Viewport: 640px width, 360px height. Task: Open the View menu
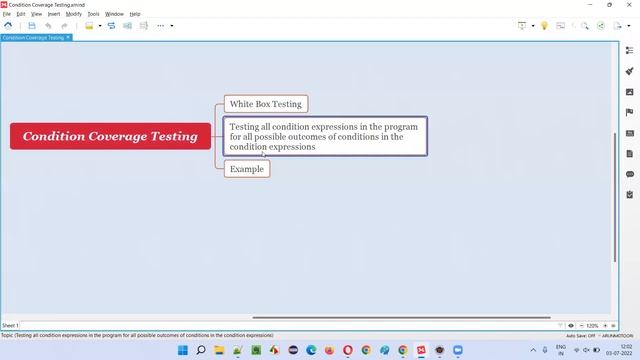coord(36,14)
